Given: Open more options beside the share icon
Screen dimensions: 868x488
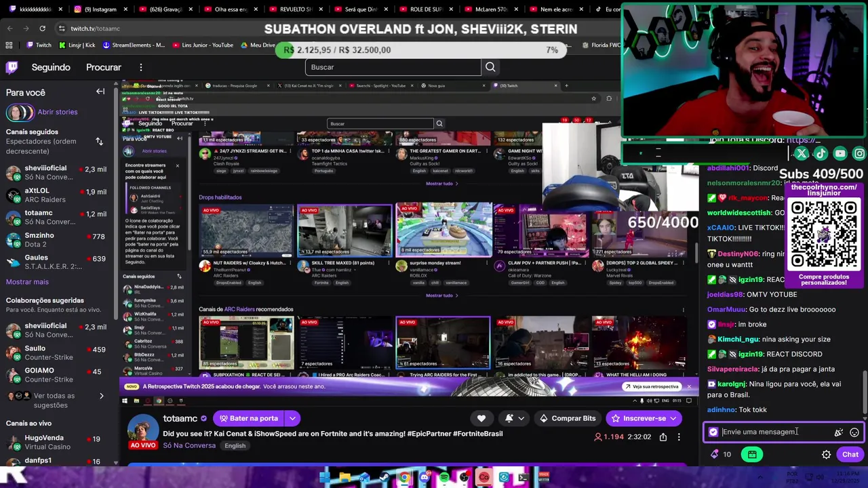Looking at the screenshot, I should click(x=679, y=437).
